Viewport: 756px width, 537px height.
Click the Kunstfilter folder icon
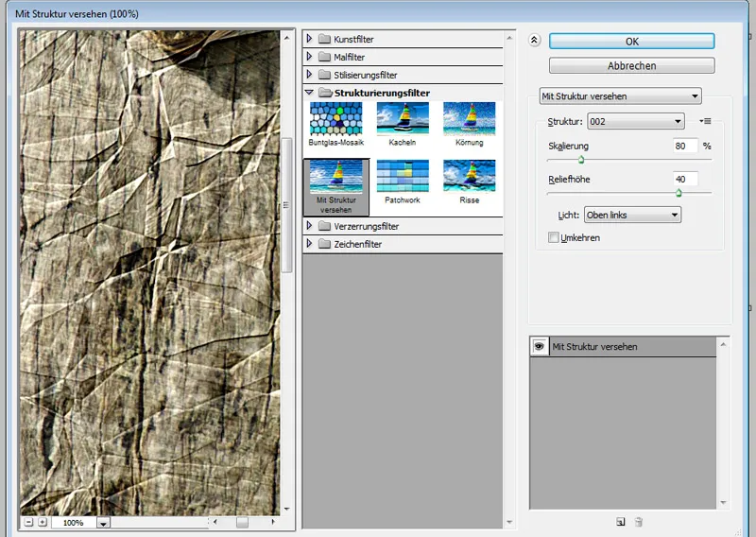[x=324, y=39]
